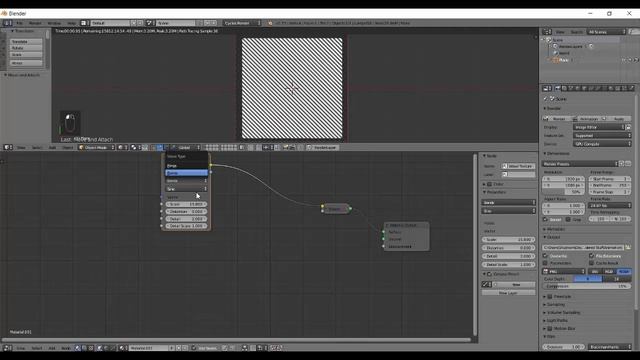
Task: Toggle the Placeholders checkbox
Action: point(545,263)
